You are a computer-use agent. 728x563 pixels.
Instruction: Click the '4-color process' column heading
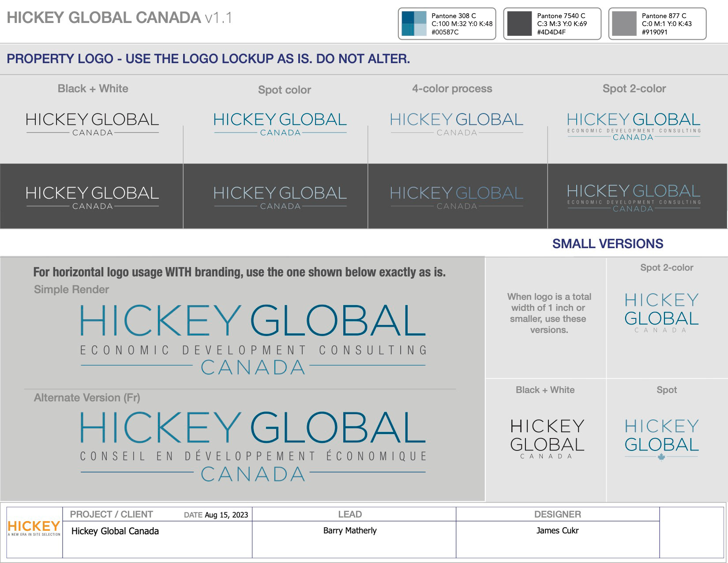(452, 89)
